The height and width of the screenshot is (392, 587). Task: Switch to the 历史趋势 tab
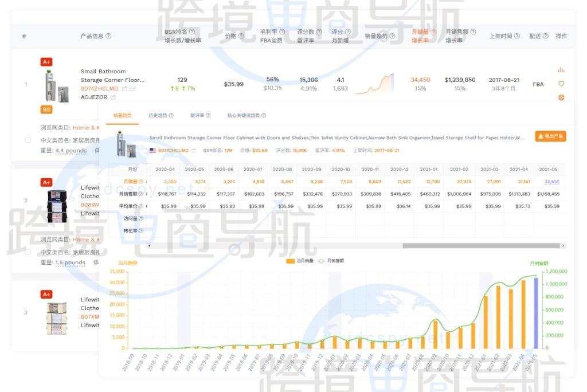pyautogui.click(x=161, y=115)
